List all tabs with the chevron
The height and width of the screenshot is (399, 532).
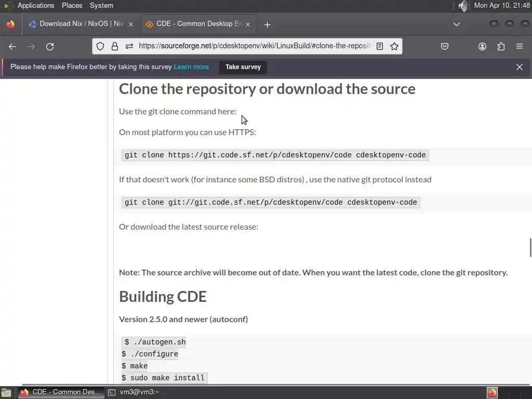point(457,24)
